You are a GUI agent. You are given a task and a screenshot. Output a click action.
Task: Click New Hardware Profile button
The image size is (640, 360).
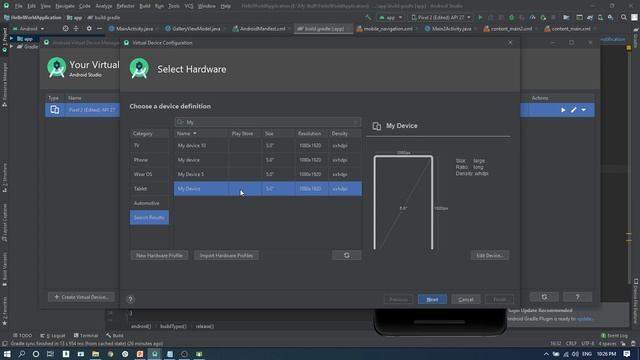click(159, 255)
